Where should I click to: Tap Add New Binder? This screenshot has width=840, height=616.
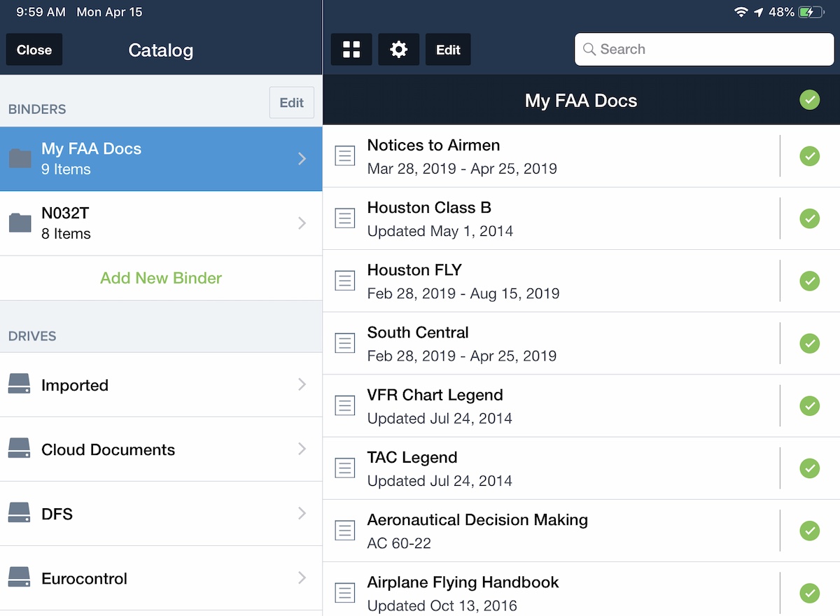click(161, 278)
